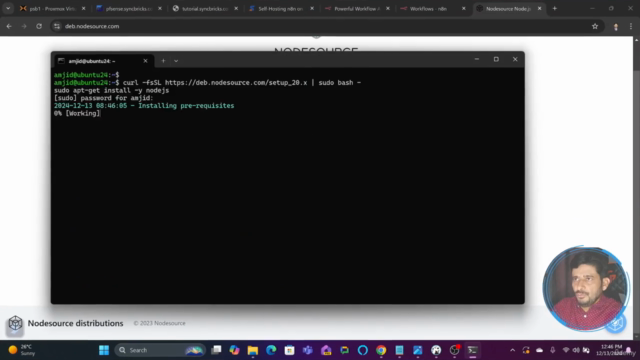Close the Workflows - n8n browser tab
This screenshot has width=640, height=360.
click(463, 9)
